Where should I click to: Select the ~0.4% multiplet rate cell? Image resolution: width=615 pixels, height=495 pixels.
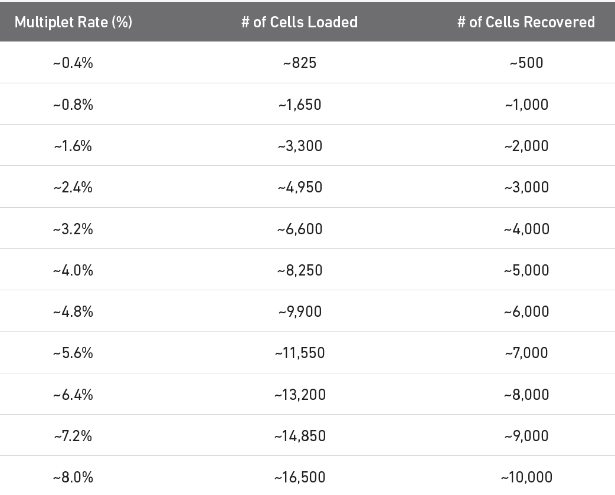[71, 63]
